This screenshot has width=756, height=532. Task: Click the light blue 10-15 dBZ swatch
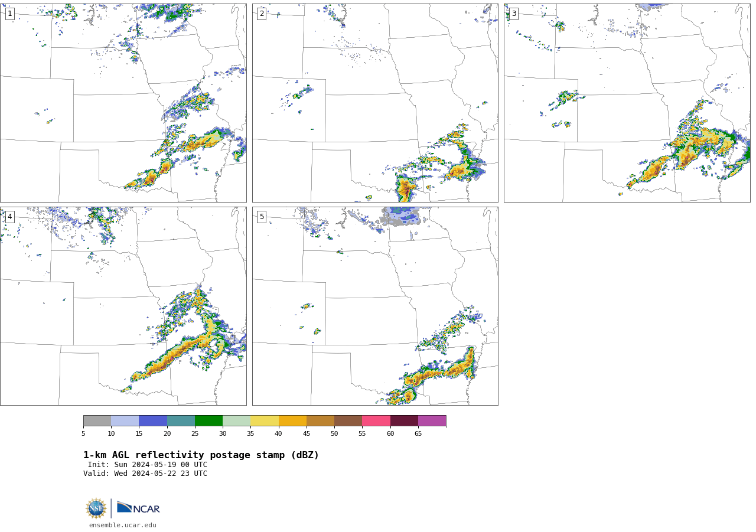click(x=125, y=420)
